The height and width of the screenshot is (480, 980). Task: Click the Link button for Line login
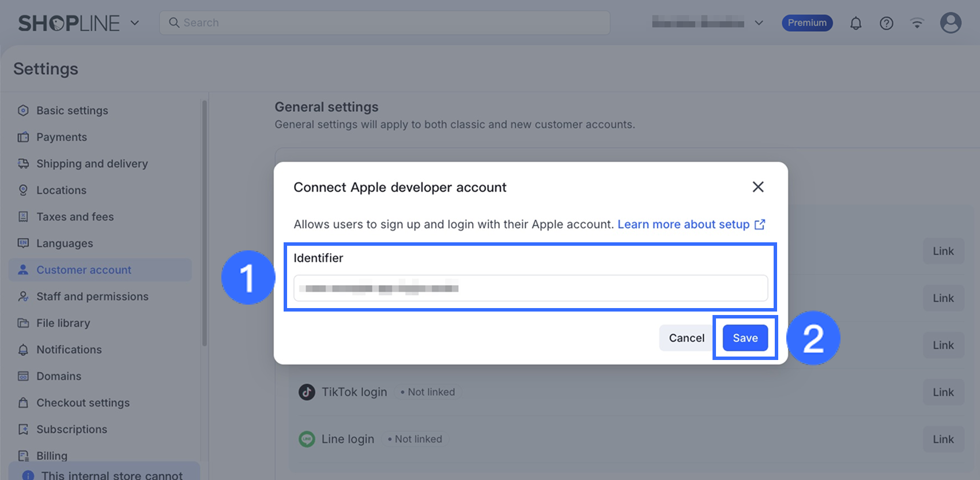[943, 440]
